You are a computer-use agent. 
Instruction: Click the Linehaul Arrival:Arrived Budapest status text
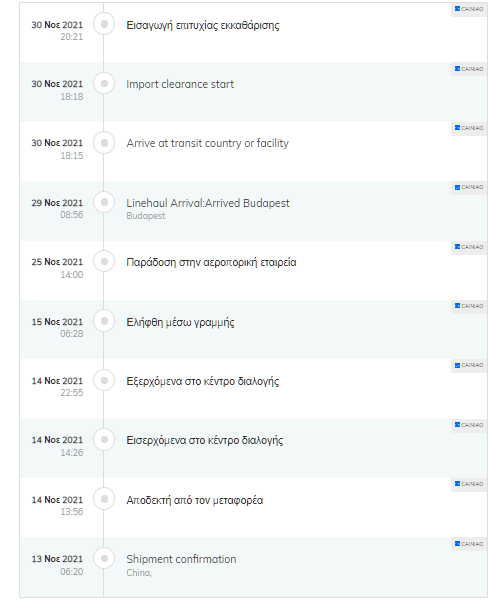208,203
